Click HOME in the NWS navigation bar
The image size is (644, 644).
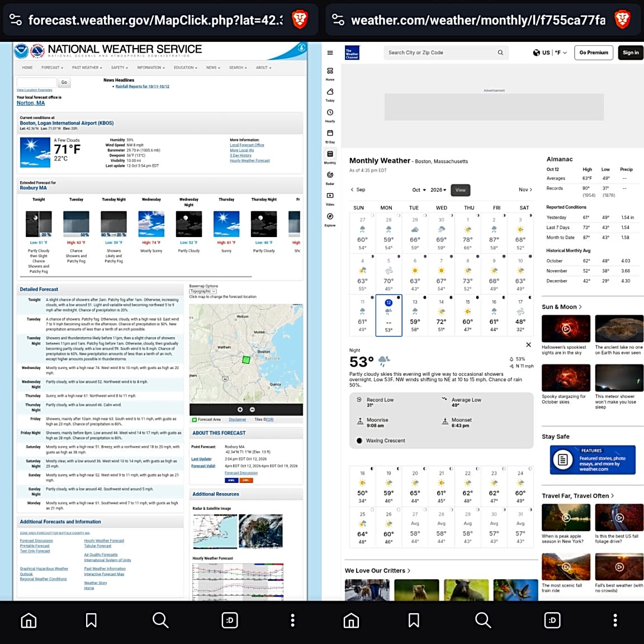(x=27, y=68)
